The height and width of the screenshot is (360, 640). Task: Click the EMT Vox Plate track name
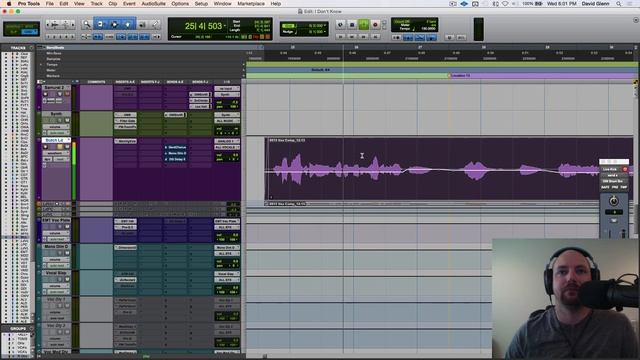56,220
